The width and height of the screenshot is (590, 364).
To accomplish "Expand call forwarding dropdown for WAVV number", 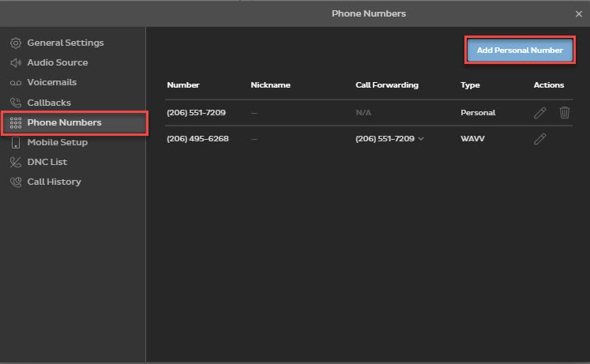I will (421, 139).
